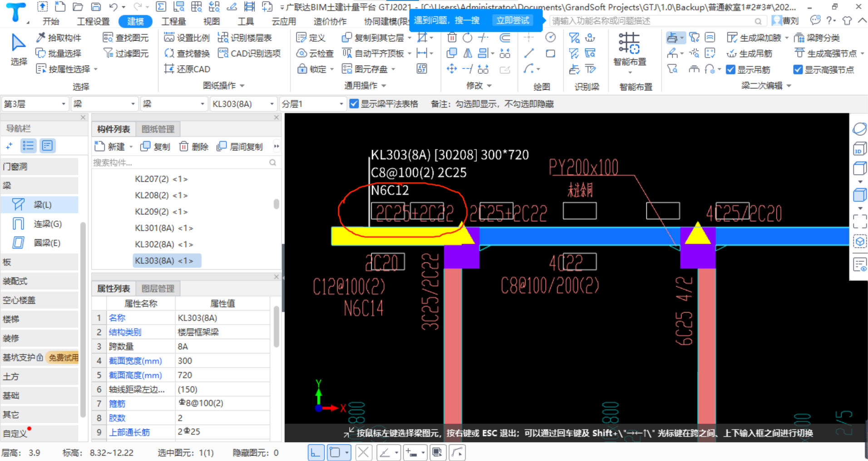Click 立即尝试 try now button

[513, 20]
